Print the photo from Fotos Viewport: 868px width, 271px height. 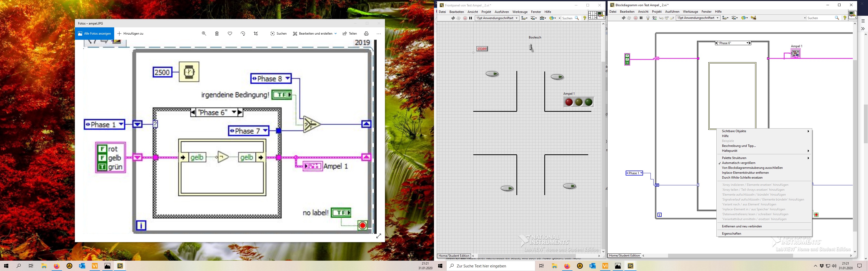(366, 34)
